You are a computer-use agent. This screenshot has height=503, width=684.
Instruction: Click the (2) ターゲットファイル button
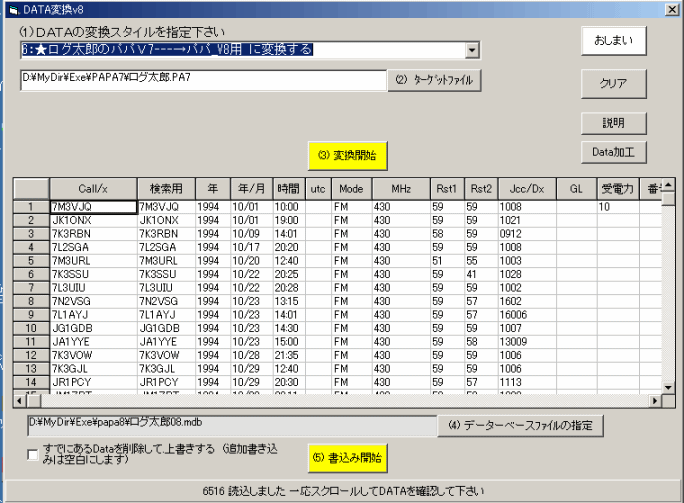point(434,80)
